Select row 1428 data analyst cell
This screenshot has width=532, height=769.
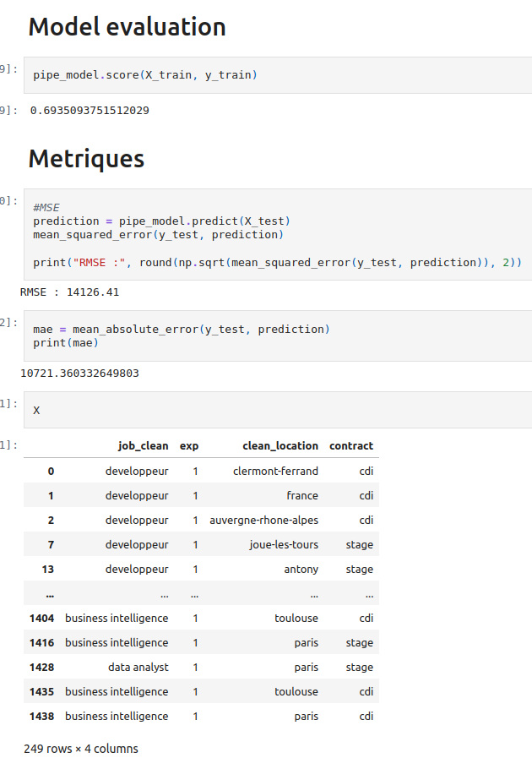point(138,667)
